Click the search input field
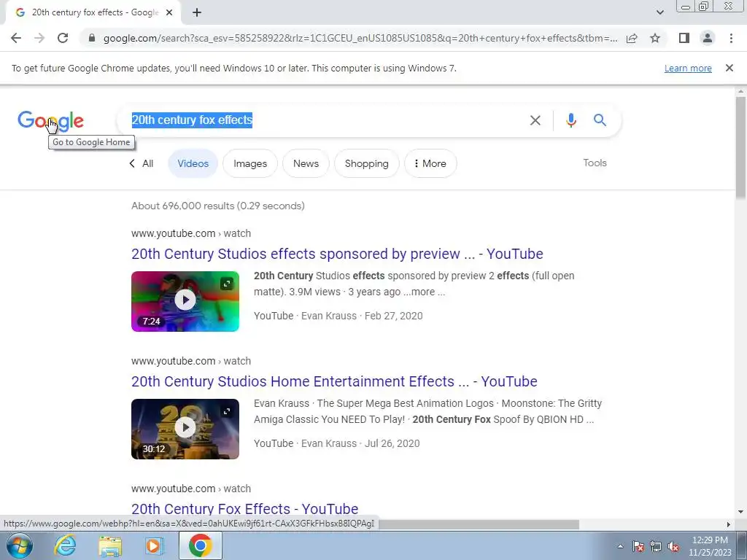The image size is (747, 560). (326, 120)
